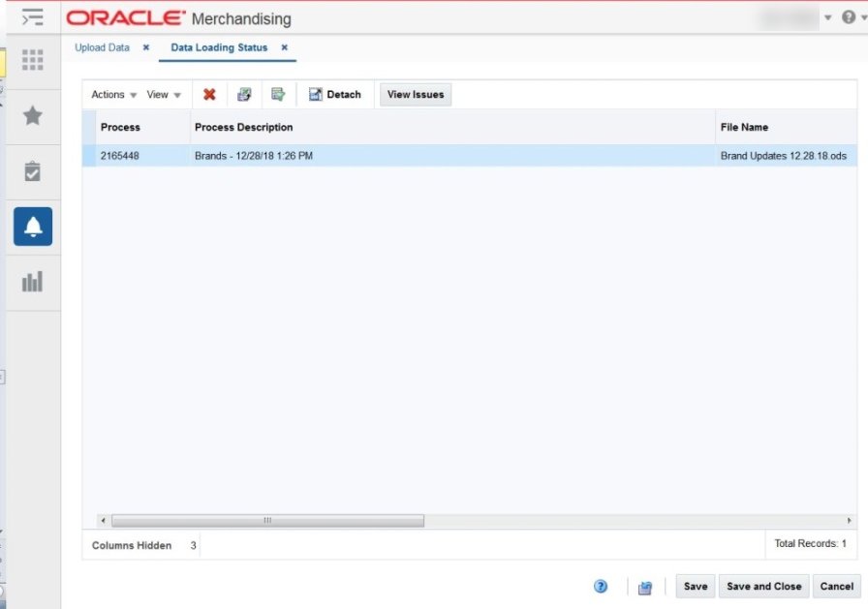Click the horizontal scrollbar thumb
Image resolution: width=868 pixels, height=609 pixels.
click(x=268, y=521)
